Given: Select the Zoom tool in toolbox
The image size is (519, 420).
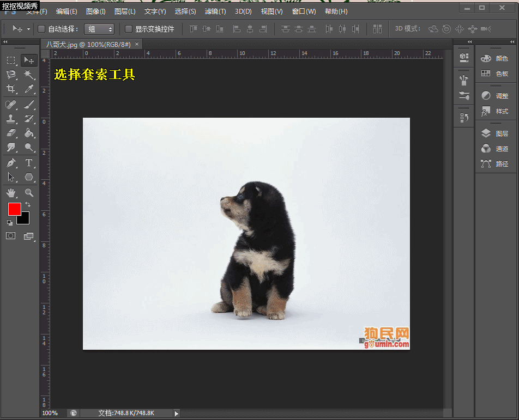Looking at the screenshot, I should 29,192.
